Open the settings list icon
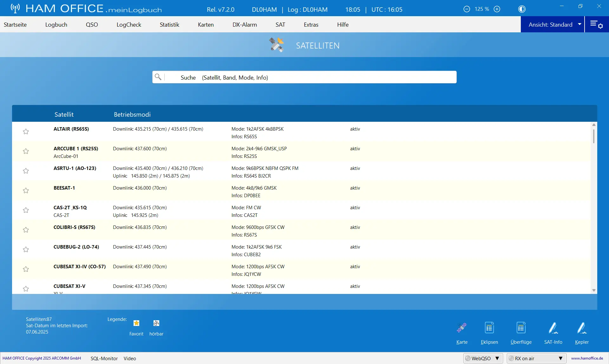Image resolution: width=609 pixels, height=364 pixels. (x=596, y=24)
